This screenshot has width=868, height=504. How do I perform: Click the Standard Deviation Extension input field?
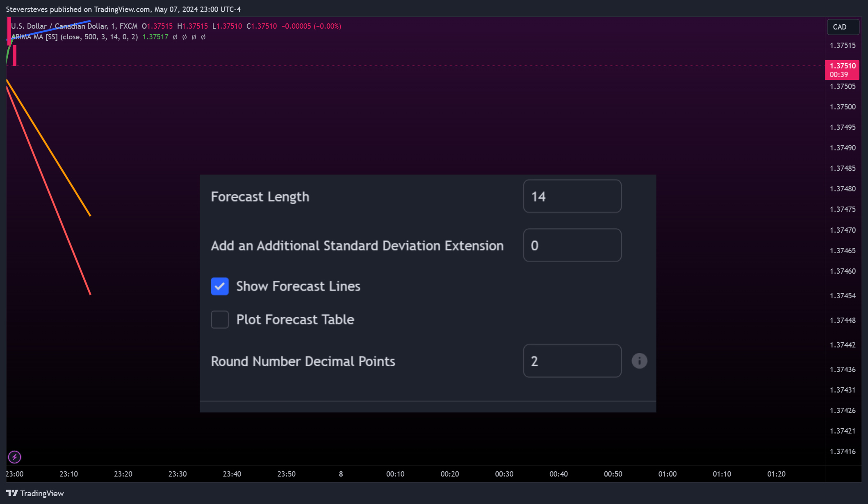572,245
